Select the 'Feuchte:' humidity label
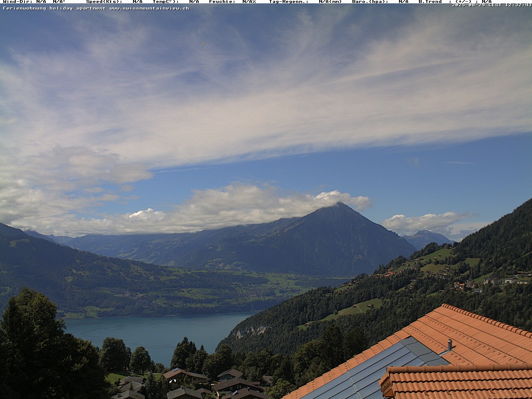 [x=222, y=2]
